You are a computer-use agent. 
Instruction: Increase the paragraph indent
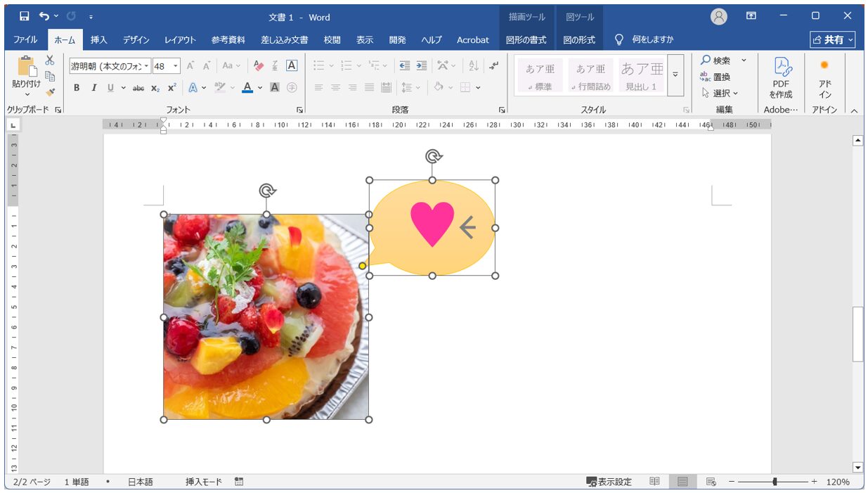point(421,66)
